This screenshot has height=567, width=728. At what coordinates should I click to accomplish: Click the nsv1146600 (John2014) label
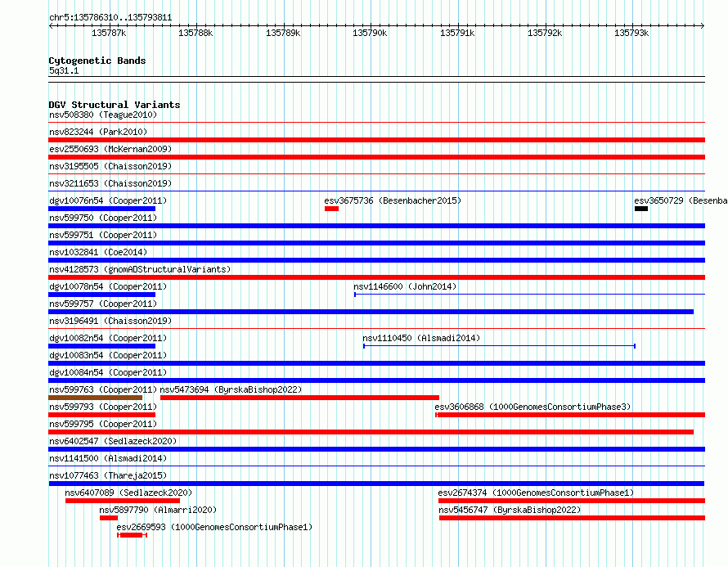pyautogui.click(x=405, y=286)
